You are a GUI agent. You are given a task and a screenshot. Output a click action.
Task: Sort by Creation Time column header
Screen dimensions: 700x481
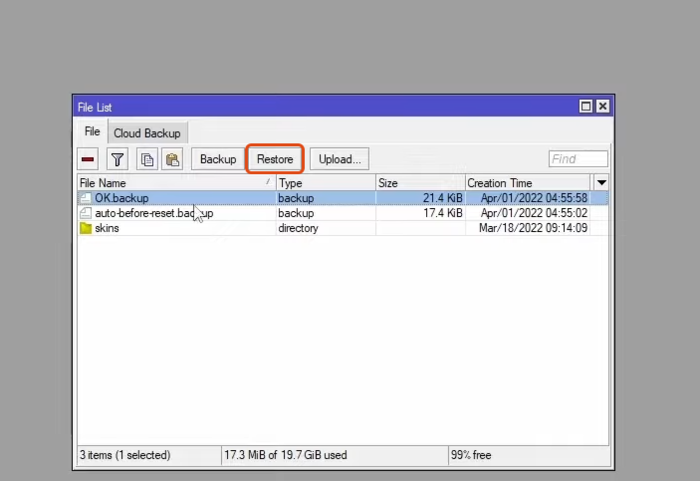[528, 183]
